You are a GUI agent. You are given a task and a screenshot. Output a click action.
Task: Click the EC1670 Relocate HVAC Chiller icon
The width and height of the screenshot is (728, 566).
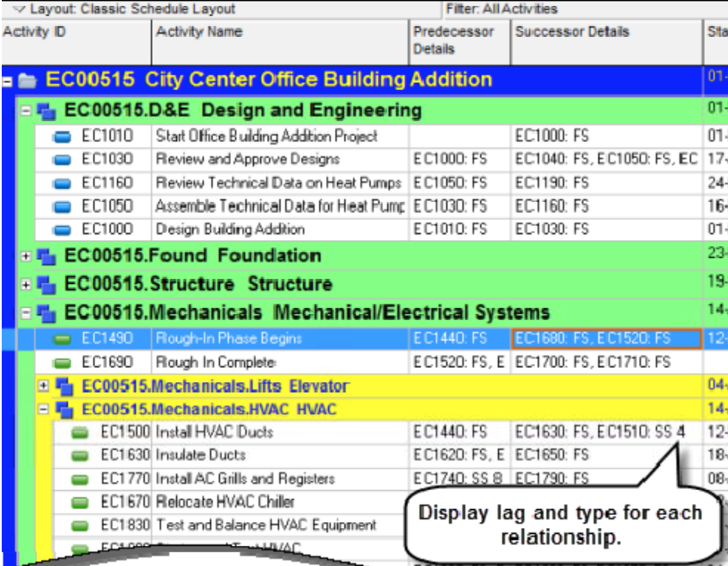pos(79,503)
